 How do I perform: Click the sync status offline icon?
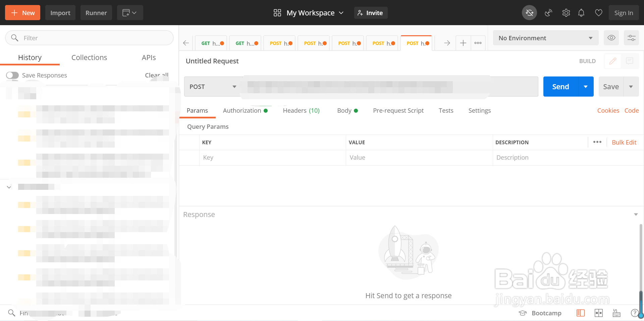tap(529, 13)
